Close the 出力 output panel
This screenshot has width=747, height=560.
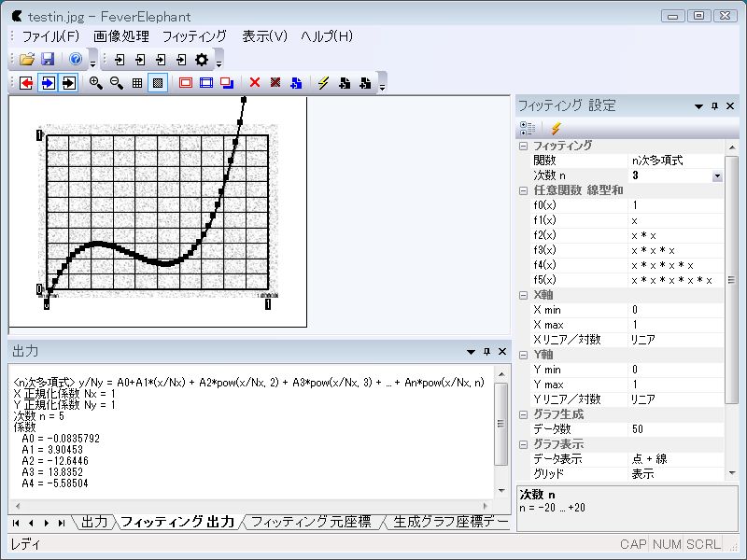502,352
